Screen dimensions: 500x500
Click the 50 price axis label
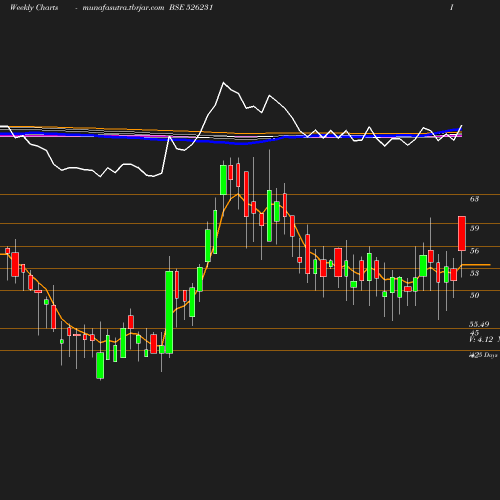(474, 295)
